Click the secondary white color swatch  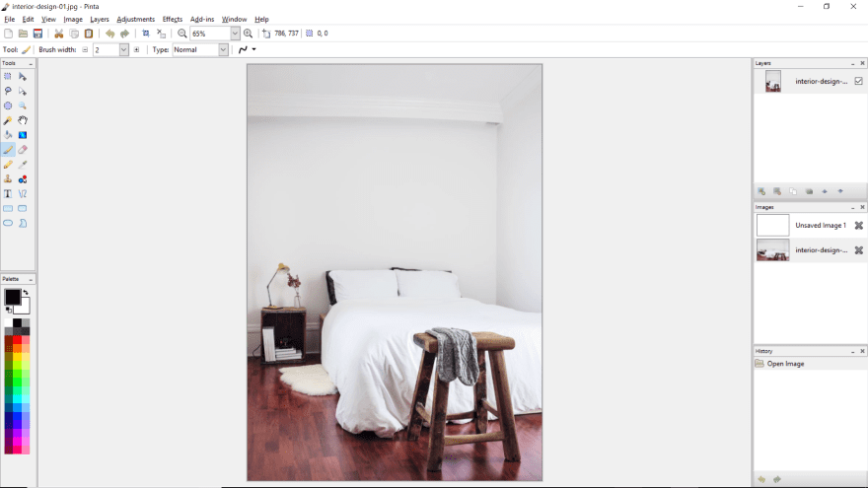tap(24, 309)
